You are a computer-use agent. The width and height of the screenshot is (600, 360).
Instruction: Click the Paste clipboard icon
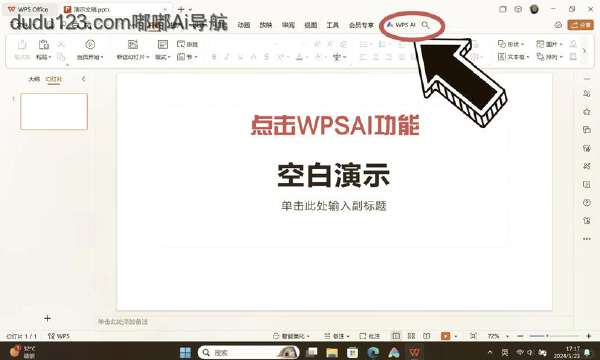point(44,44)
